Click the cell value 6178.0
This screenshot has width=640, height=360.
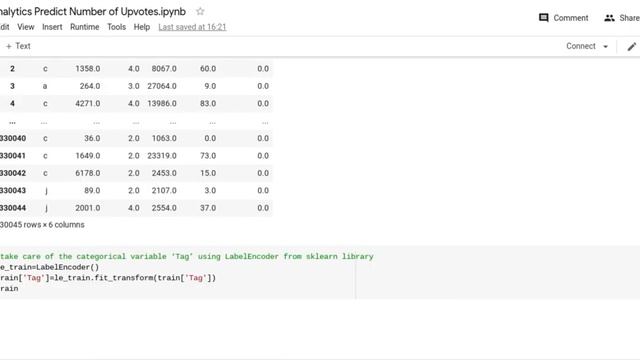[x=88, y=173]
